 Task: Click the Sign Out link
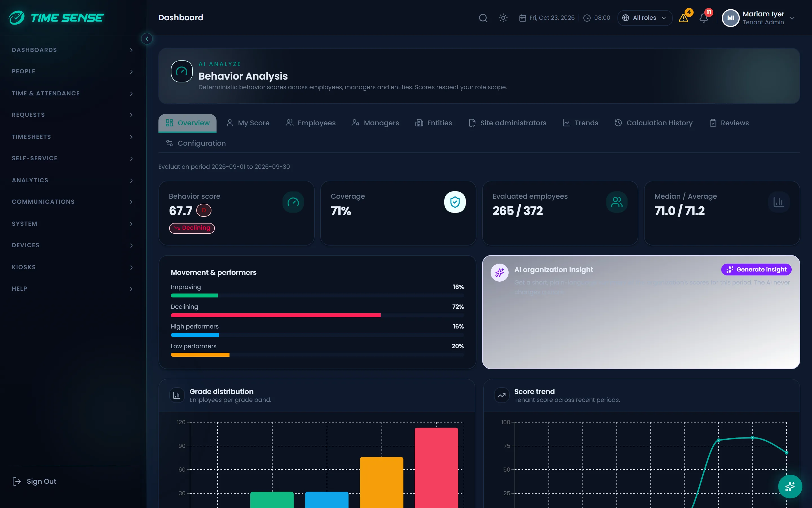pos(34,481)
